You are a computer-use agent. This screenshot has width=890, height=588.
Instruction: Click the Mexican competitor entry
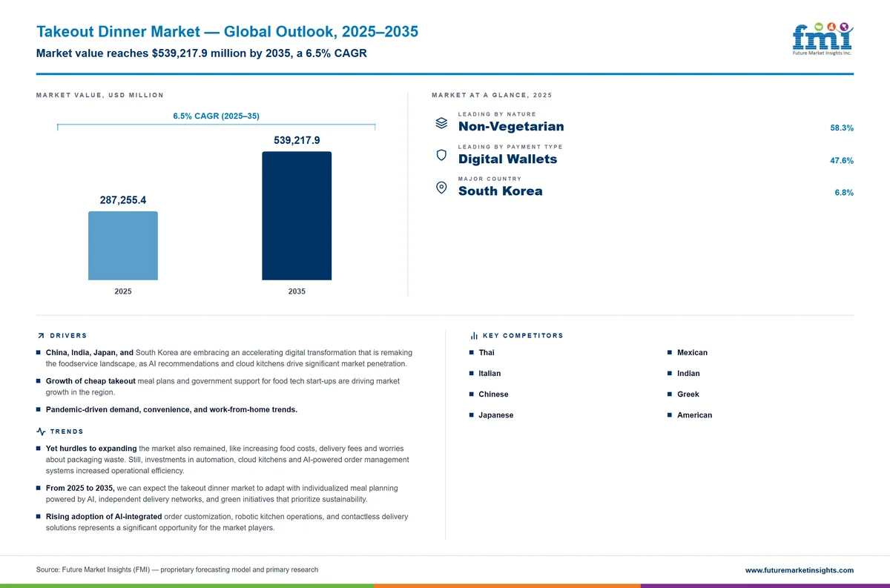tap(692, 353)
